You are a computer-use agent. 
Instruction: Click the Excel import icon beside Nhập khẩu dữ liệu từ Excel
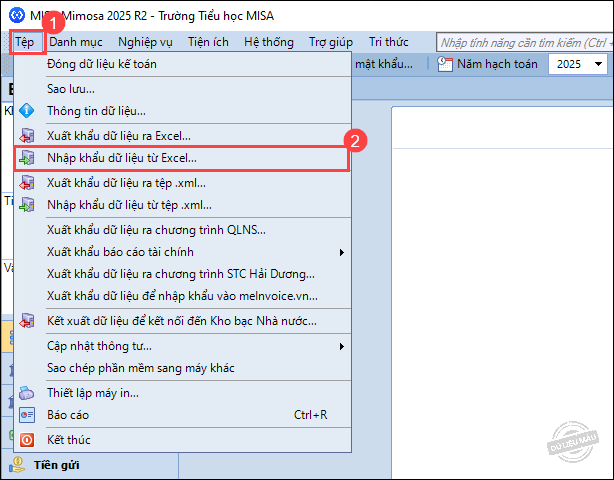pos(27,158)
